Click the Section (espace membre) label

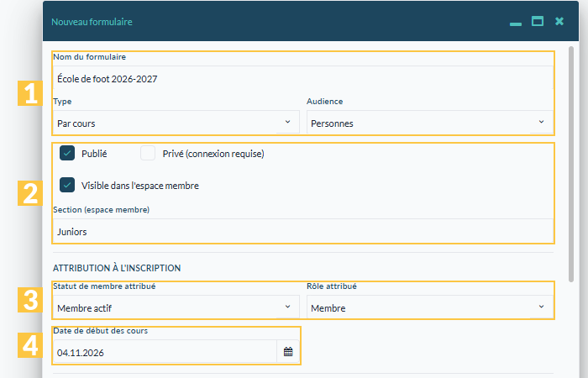tap(102, 210)
